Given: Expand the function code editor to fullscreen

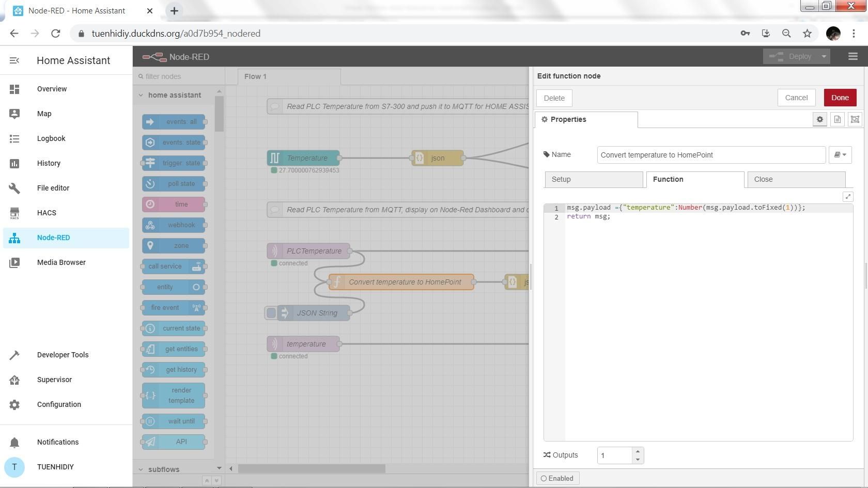Looking at the screenshot, I should 848,196.
